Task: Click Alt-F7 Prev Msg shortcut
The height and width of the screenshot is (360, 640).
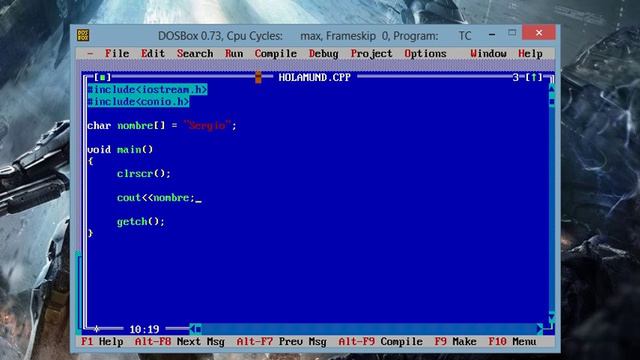Action: (282, 342)
